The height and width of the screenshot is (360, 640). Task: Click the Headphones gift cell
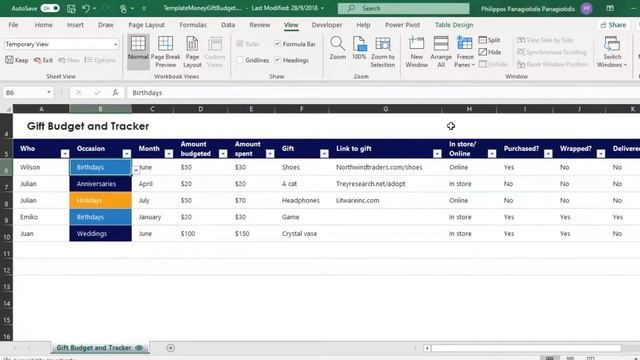[x=302, y=200]
